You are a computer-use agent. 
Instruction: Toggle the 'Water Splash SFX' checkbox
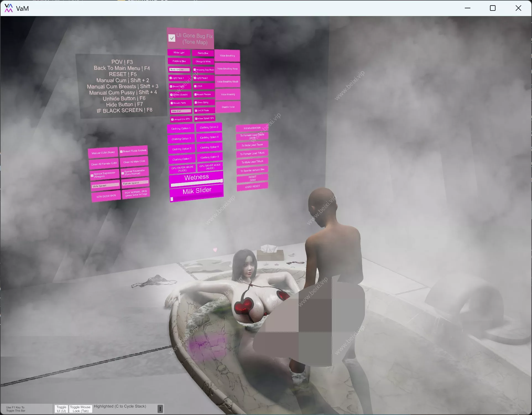pos(196,118)
